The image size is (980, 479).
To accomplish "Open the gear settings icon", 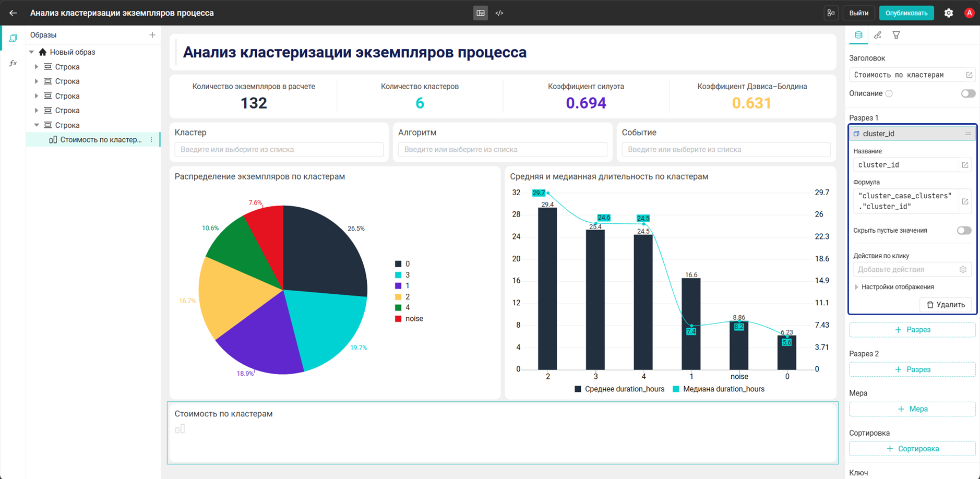I will [x=949, y=13].
